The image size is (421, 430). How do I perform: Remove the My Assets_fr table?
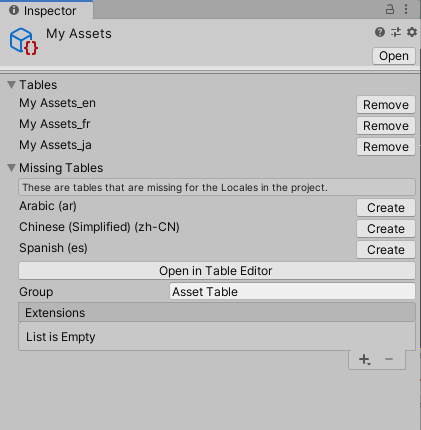click(386, 126)
